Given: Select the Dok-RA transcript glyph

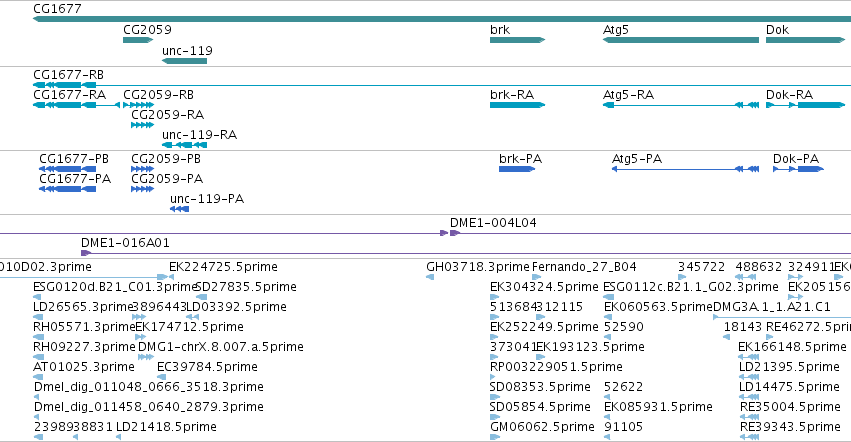Looking at the screenshot, I should pos(805,105).
